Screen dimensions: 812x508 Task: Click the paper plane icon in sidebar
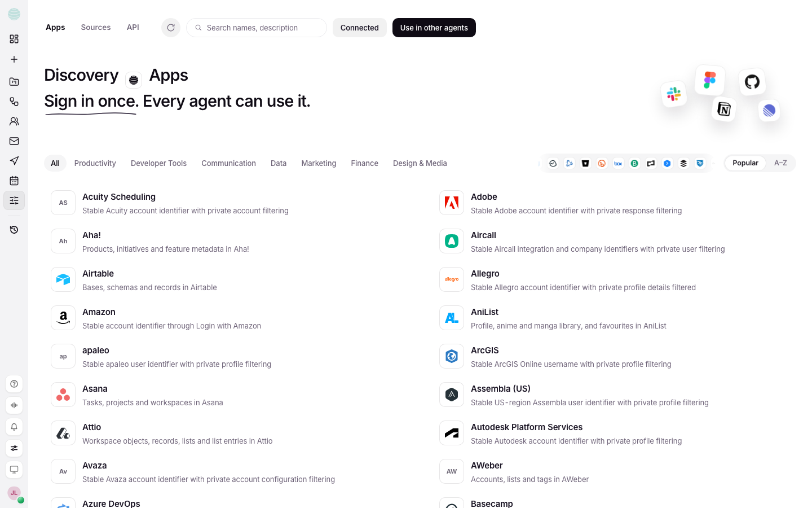(14, 161)
